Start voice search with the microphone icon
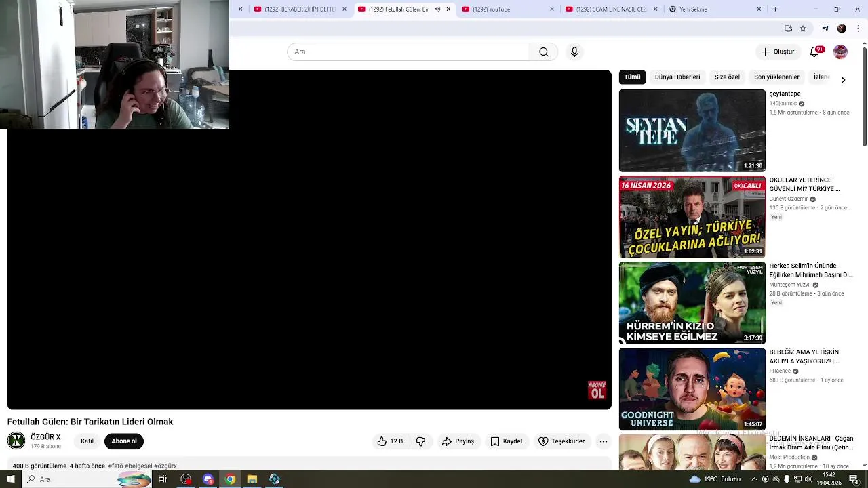The height and width of the screenshot is (488, 868). pos(574,52)
